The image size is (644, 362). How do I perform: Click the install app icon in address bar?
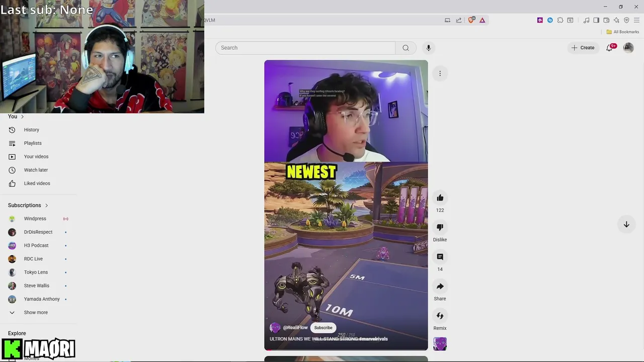click(447, 20)
